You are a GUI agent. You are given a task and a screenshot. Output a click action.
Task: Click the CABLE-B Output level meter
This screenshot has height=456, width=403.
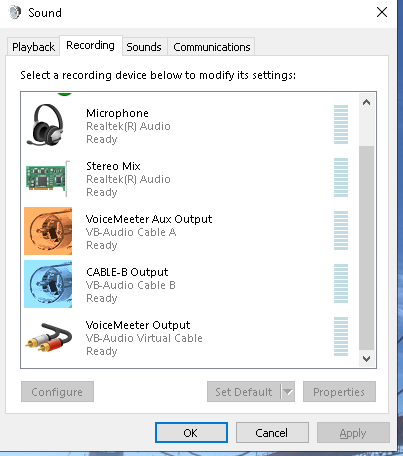341,283
